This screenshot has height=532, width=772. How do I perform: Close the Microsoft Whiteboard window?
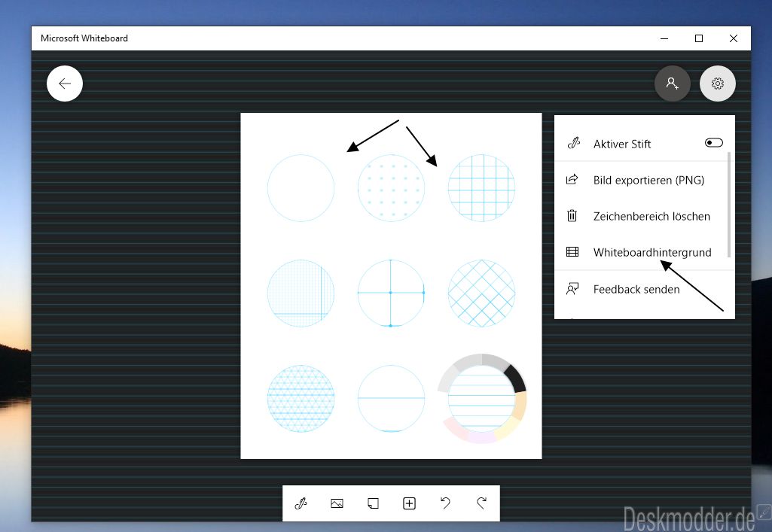tap(733, 38)
